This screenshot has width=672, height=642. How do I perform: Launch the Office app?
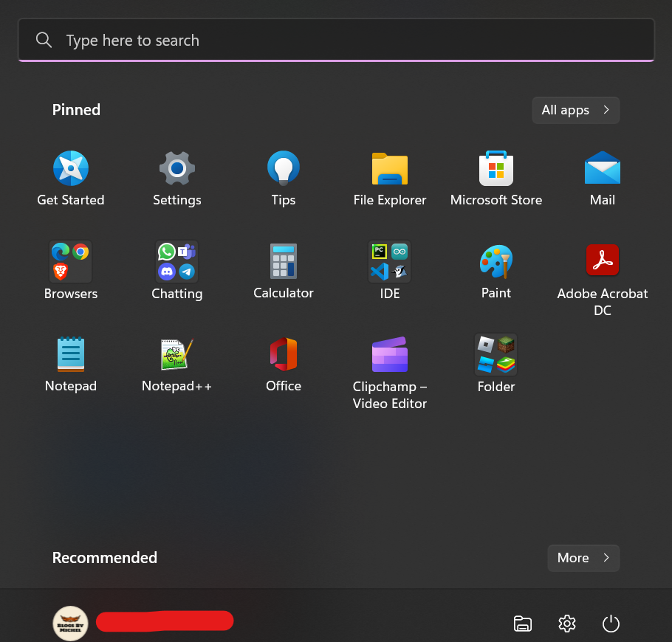284,354
